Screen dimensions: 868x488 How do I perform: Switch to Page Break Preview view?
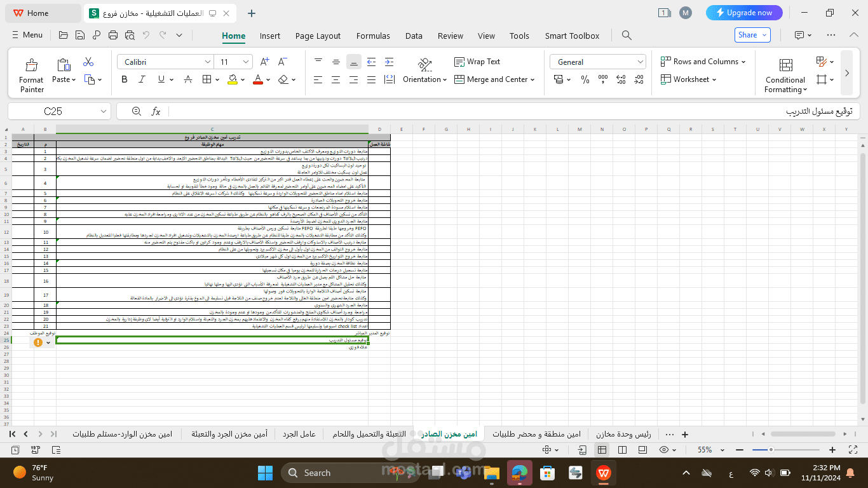pyautogui.click(x=622, y=449)
